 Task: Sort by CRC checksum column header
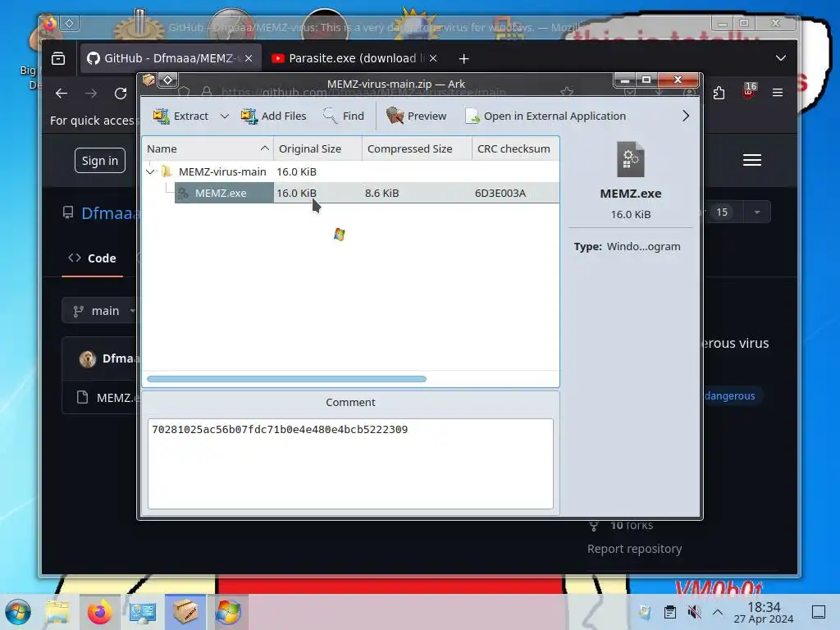click(x=515, y=149)
